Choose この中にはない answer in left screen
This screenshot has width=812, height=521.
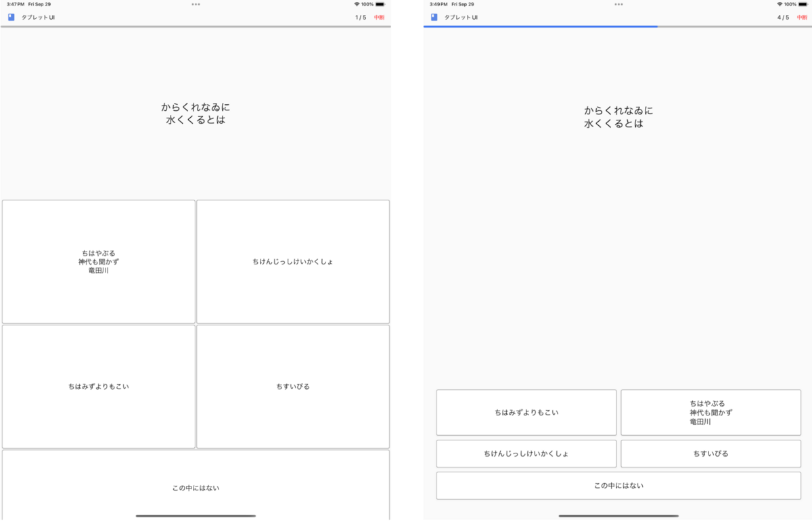point(196,485)
